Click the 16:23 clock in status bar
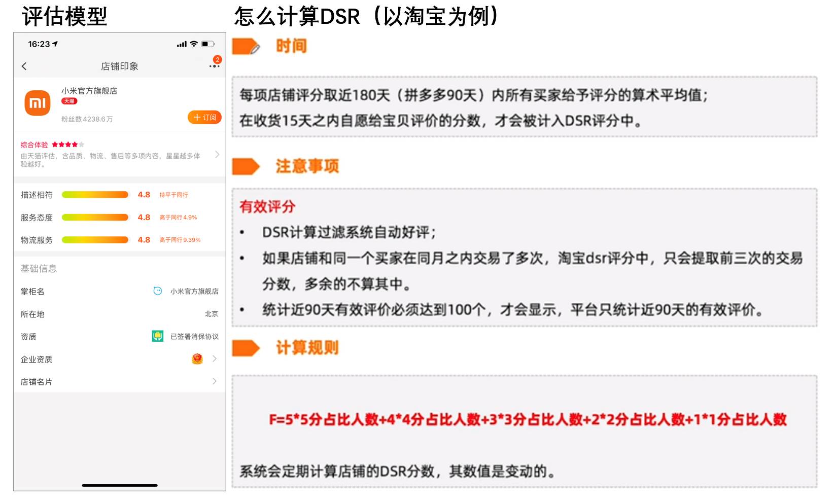 [39, 44]
